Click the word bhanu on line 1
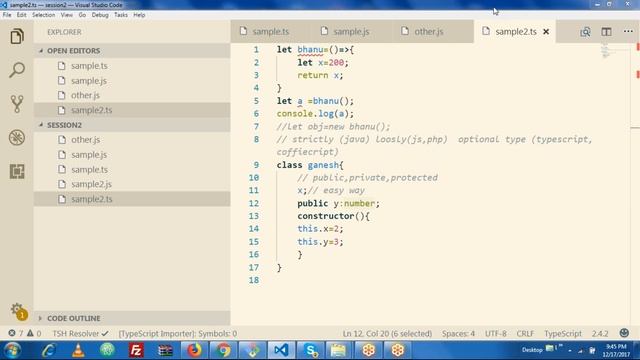The width and height of the screenshot is (640, 360). tap(310, 50)
